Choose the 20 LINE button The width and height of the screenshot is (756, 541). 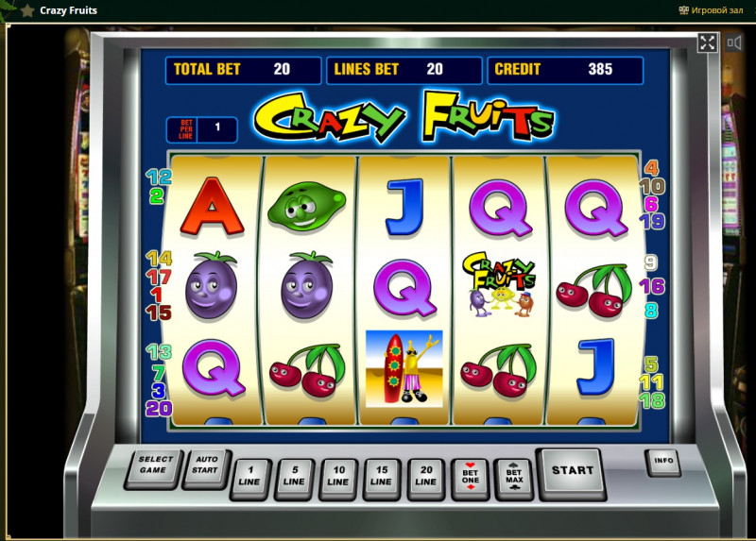[425, 476]
